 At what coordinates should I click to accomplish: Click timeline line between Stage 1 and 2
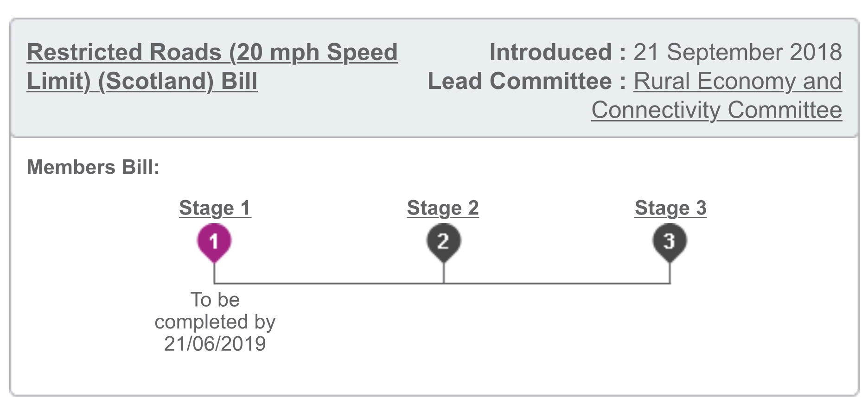pos(329,283)
